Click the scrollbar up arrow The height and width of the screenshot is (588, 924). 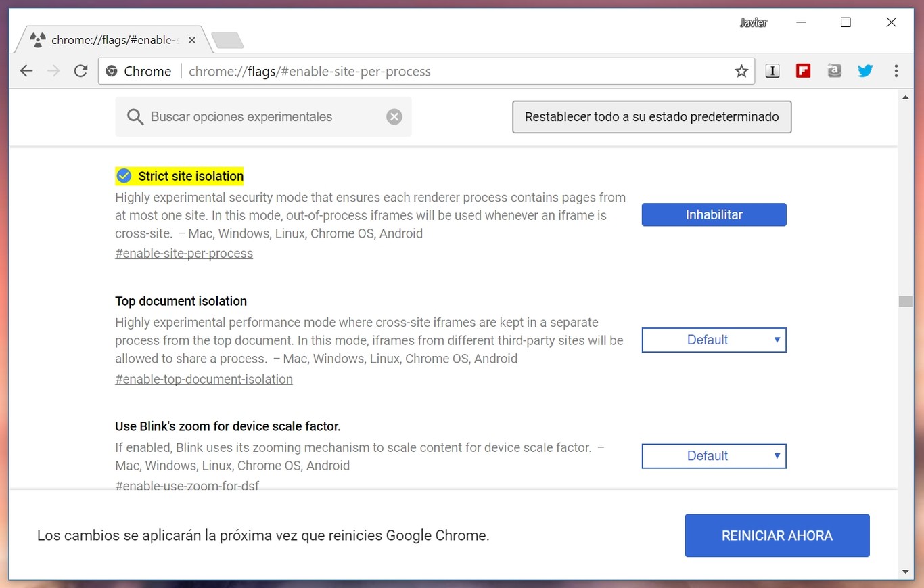click(x=905, y=97)
